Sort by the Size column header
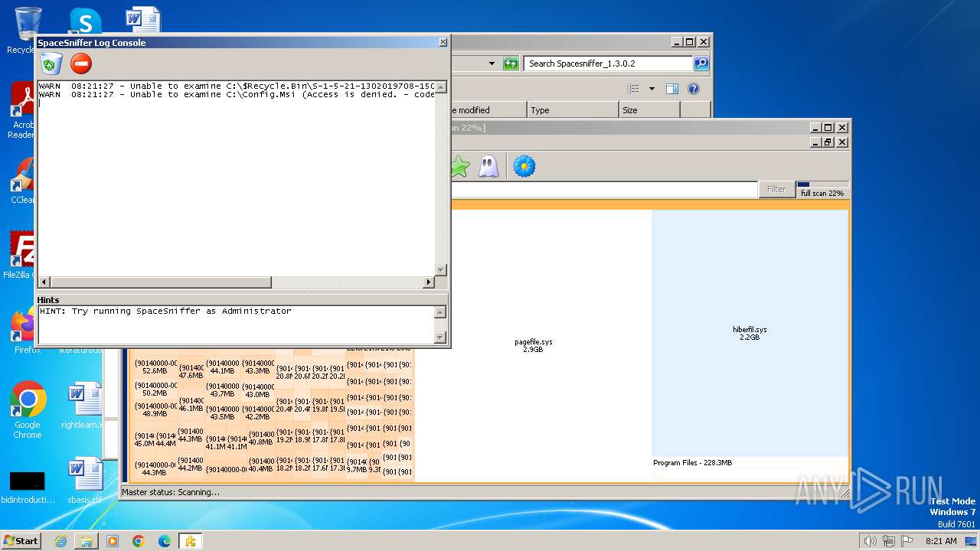The image size is (980, 551). [x=649, y=110]
